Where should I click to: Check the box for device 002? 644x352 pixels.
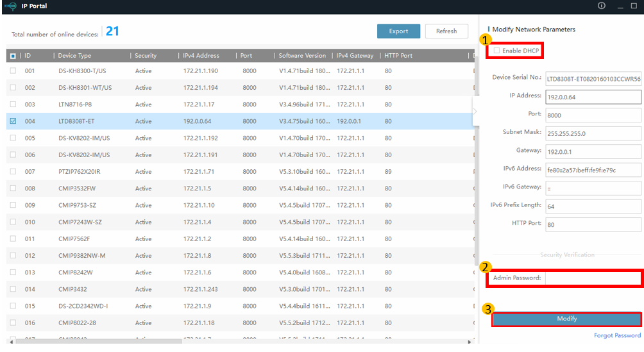pos(13,87)
